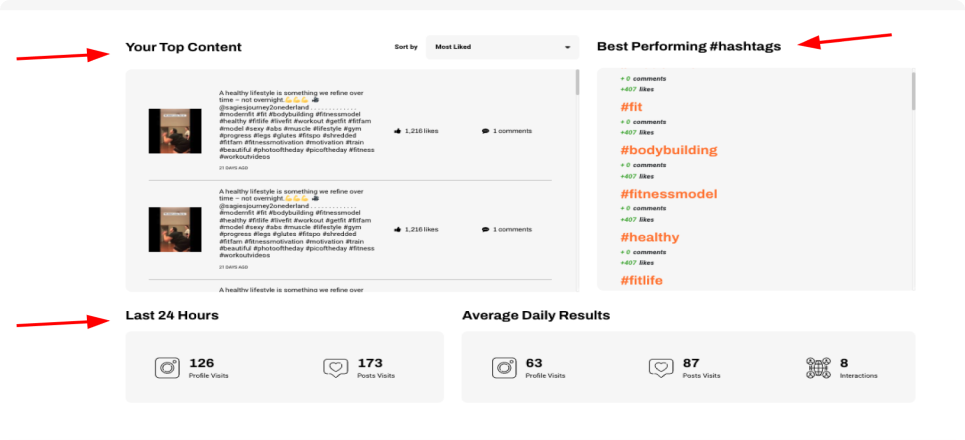Screen dimensions: 965x440
Task: Select the #bodybuilding hashtag
Action: [668, 150]
